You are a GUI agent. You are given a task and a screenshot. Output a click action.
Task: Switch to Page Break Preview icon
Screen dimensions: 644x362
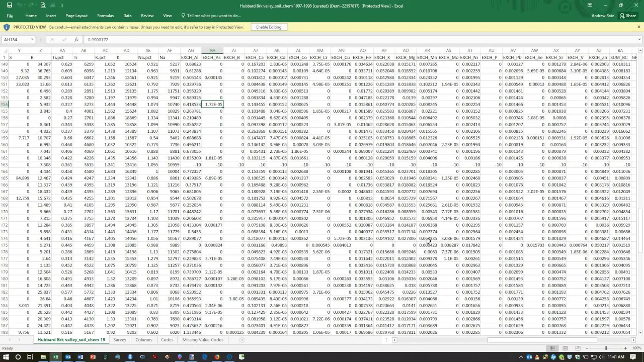pyautogui.click(x=578, y=348)
